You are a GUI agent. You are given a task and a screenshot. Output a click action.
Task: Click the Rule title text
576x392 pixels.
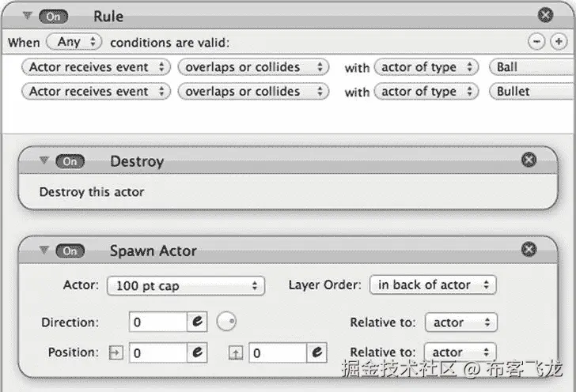tap(108, 17)
